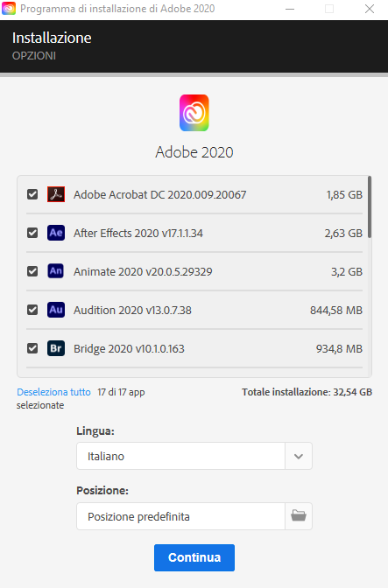The image size is (388, 588).
Task: Toggle the Audition 2020 checkbox
Action: 32,310
